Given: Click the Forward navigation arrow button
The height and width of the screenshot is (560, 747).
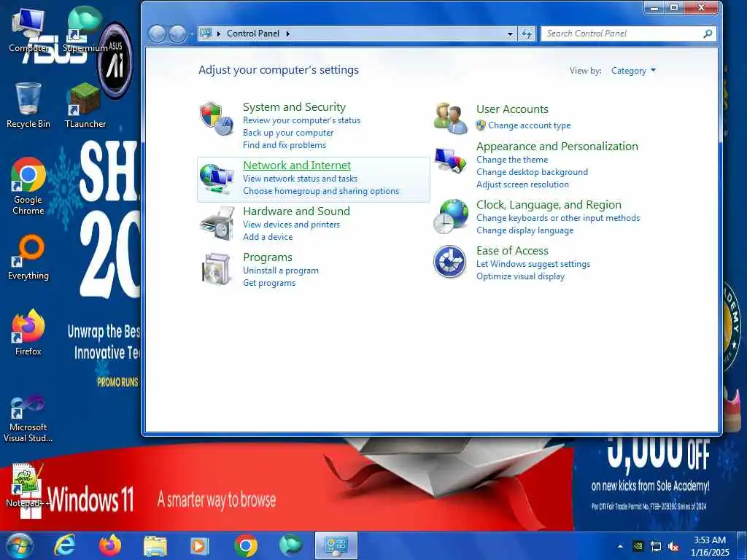Looking at the screenshot, I should (x=178, y=34).
